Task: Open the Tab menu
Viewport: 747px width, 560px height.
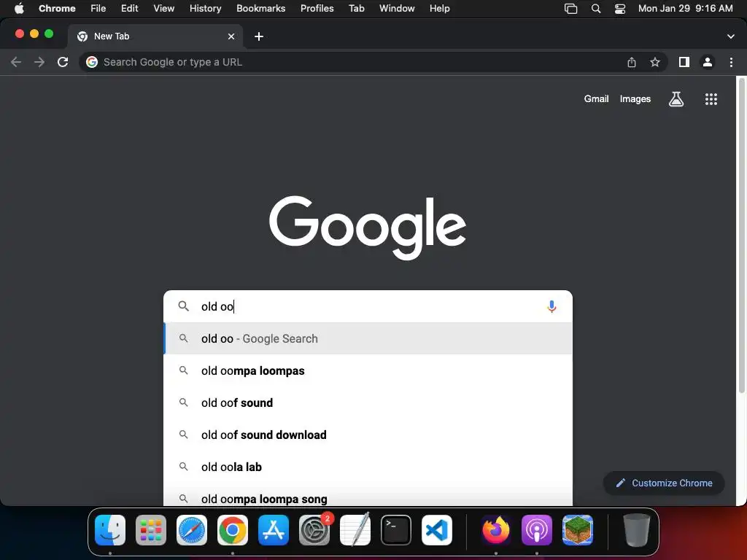Action: click(356, 9)
